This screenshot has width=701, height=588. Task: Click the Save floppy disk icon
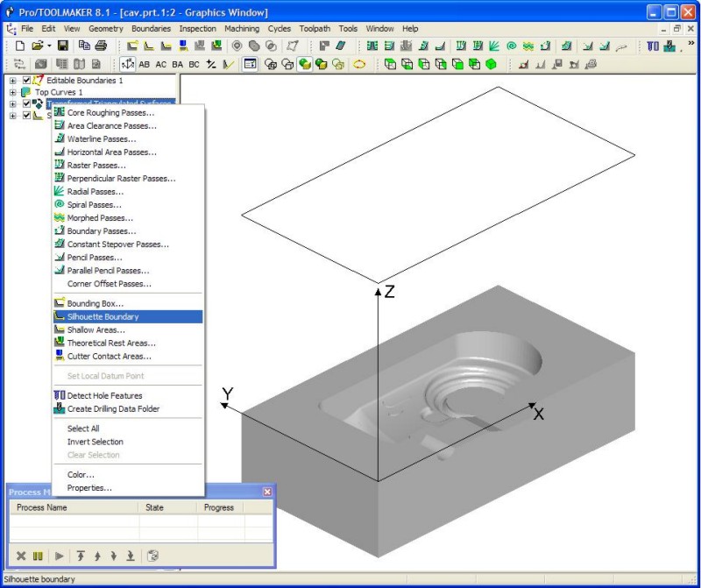click(62, 46)
